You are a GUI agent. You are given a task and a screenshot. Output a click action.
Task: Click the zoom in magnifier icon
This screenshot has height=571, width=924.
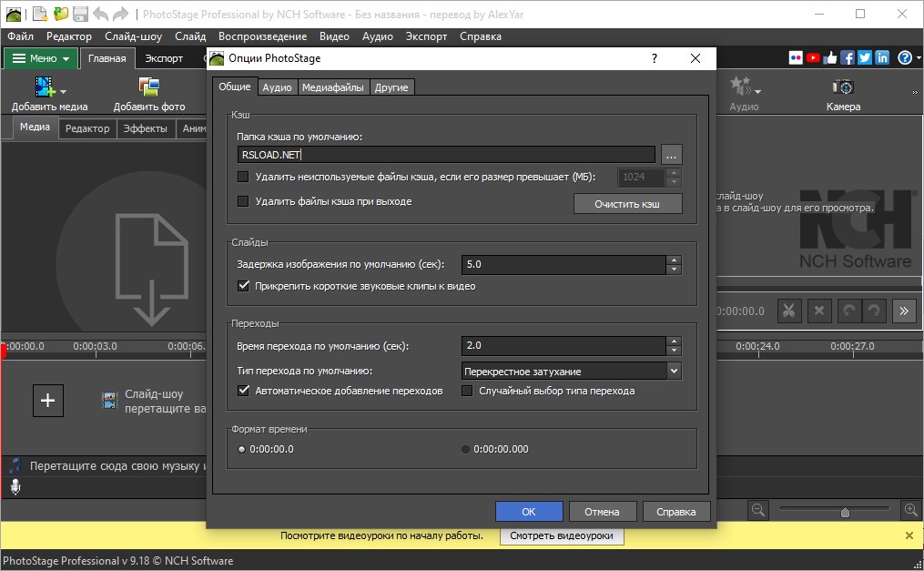tap(911, 510)
